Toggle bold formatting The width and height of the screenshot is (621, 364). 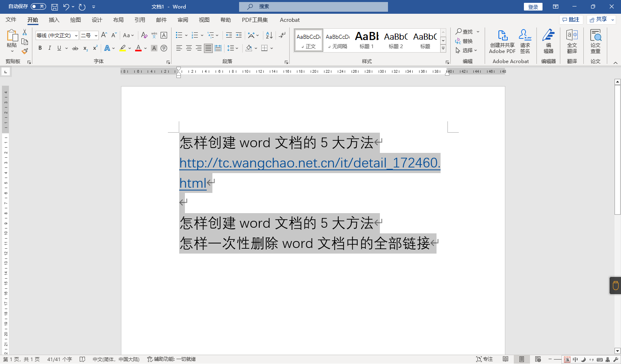[x=40, y=48]
